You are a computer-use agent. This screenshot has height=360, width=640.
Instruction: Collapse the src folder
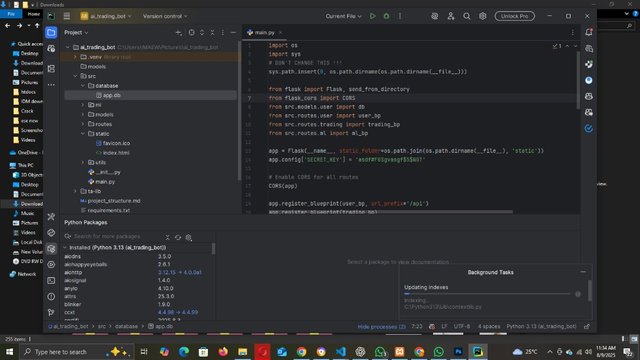[76, 76]
